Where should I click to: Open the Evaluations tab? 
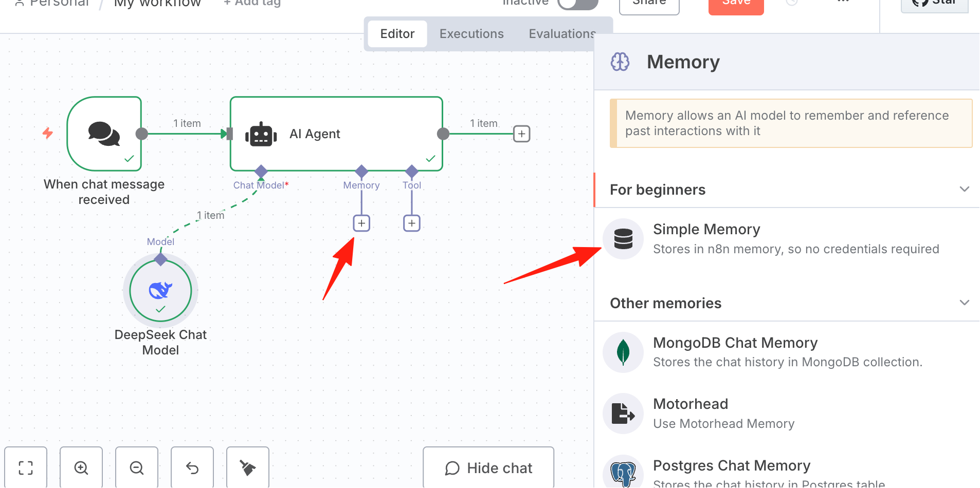pos(561,34)
